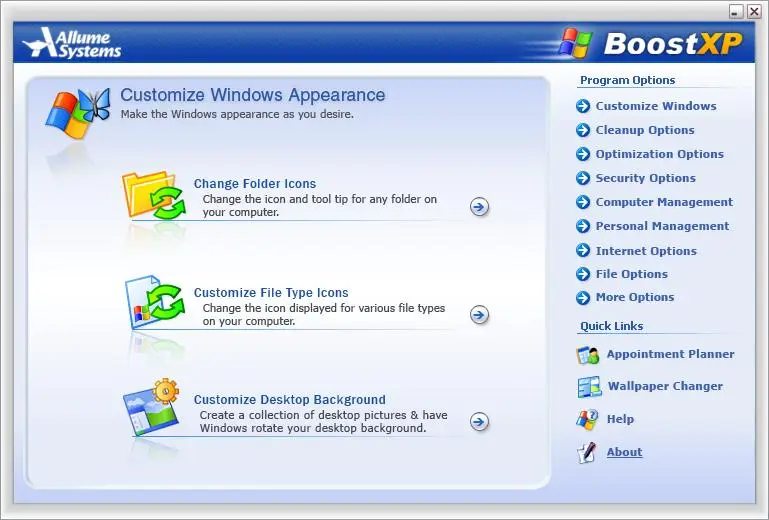This screenshot has height=520, width=769.
Task: Click the Windows butterfly logo in the header panel
Action: coord(77,114)
